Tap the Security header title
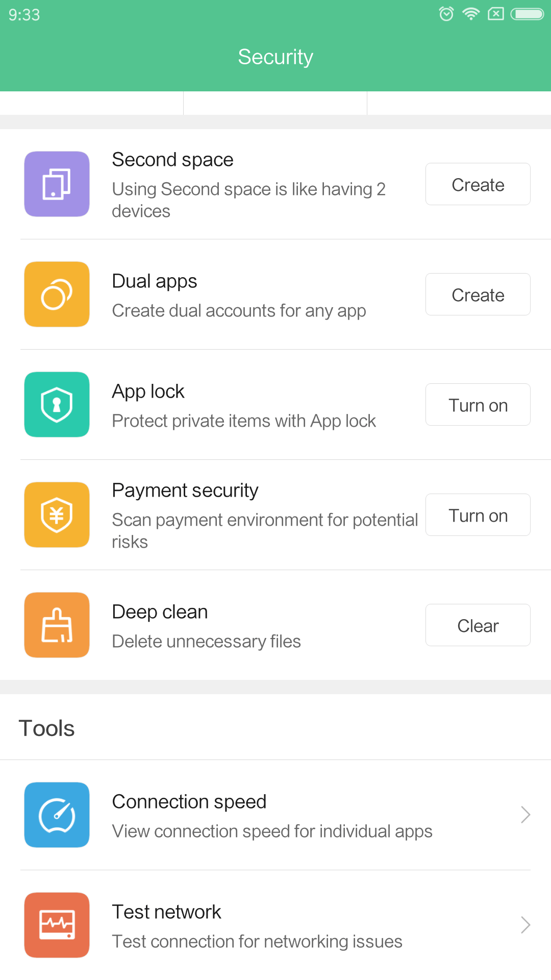This screenshot has width=551, height=980. point(275,57)
